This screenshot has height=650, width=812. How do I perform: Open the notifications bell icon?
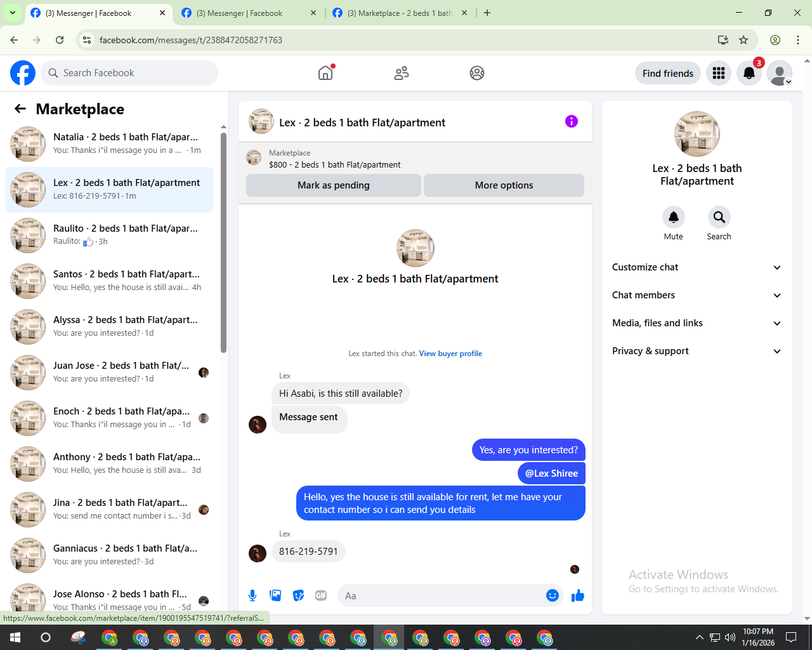pyautogui.click(x=749, y=73)
